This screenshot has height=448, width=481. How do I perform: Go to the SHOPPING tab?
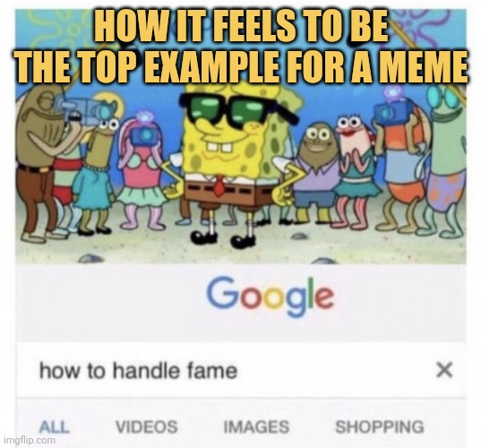pos(380,426)
